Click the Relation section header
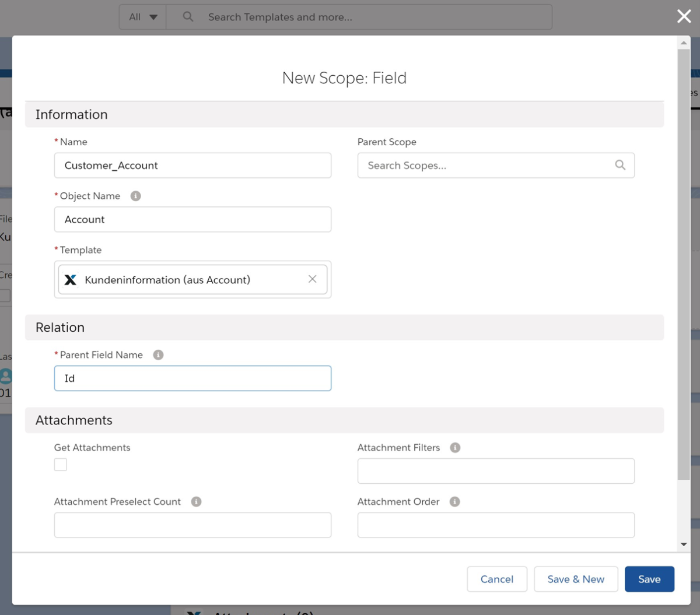 (344, 328)
